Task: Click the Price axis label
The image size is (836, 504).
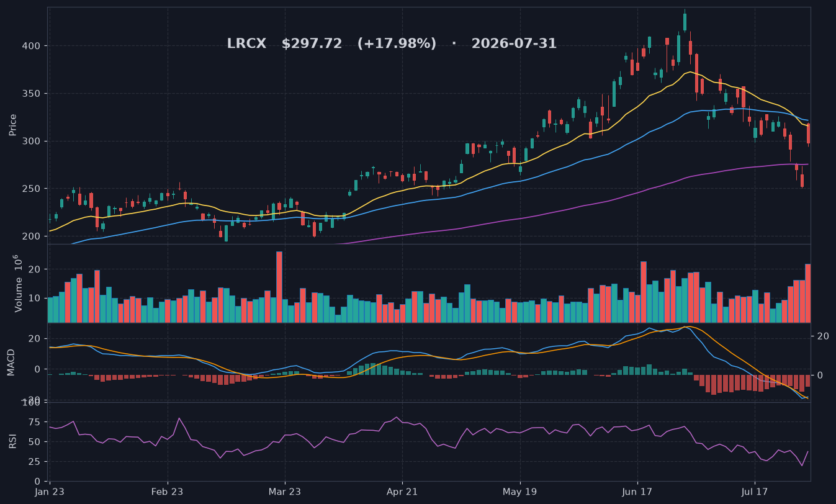Action: [x=13, y=125]
